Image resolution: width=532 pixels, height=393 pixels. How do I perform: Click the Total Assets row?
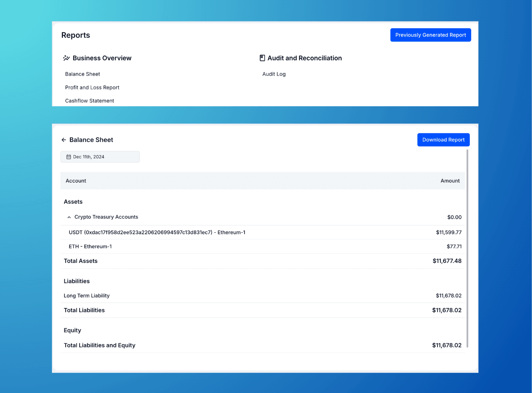(80, 261)
